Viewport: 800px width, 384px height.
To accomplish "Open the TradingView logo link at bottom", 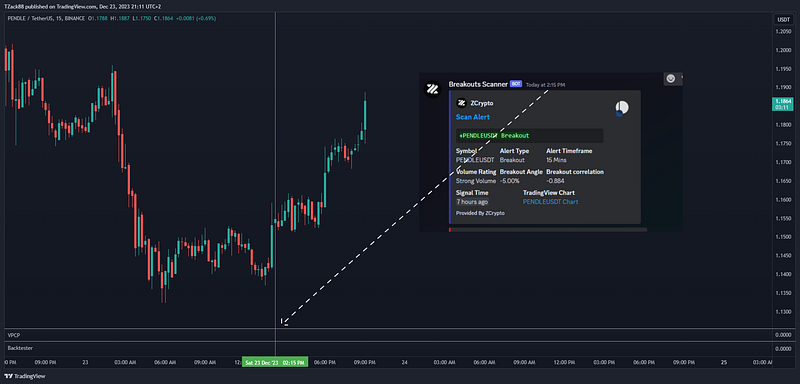I will click(x=25, y=376).
